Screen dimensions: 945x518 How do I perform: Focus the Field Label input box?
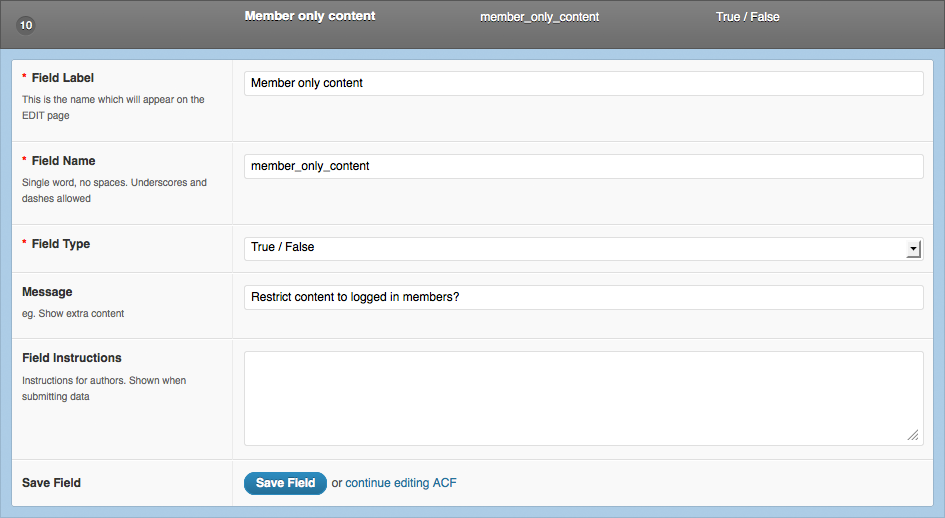[x=583, y=83]
